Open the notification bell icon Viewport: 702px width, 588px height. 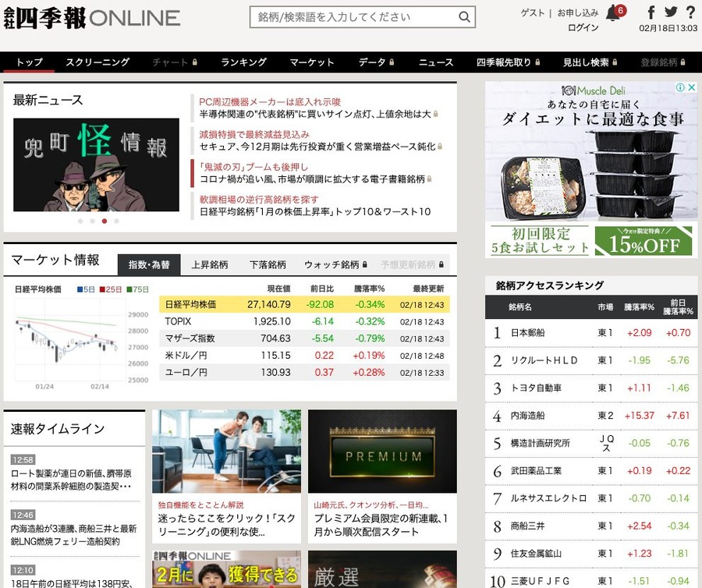click(x=613, y=13)
